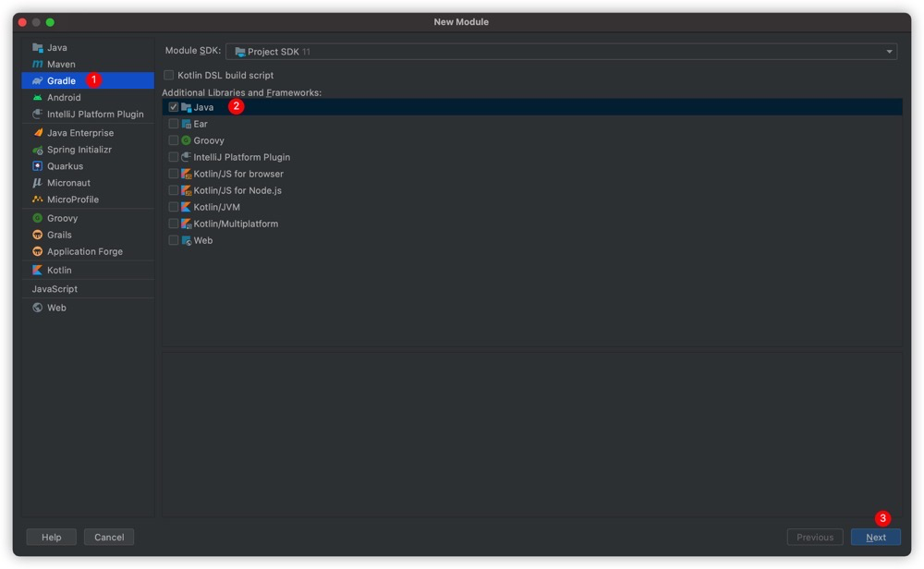Click the Kotlin icon in sidebar
The height and width of the screenshot is (569, 924).
(38, 271)
